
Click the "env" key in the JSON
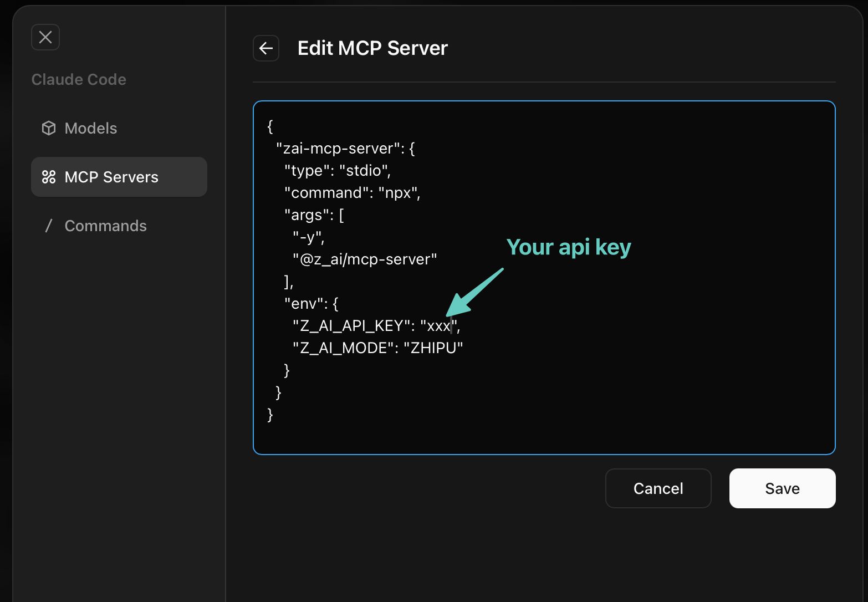coord(304,304)
